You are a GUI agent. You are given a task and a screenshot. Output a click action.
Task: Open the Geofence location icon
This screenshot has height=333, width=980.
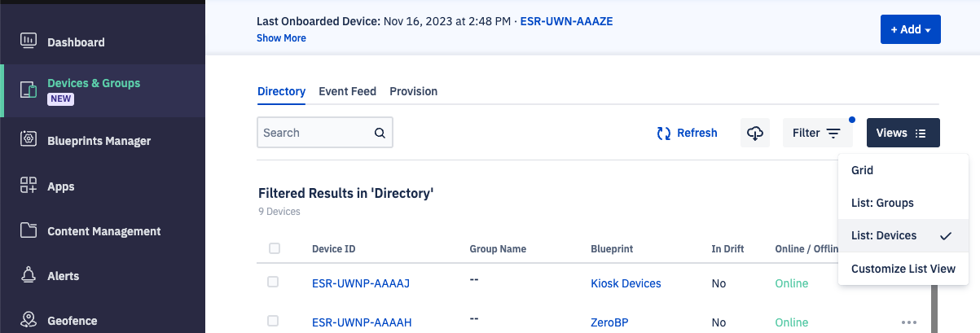coord(29,320)
